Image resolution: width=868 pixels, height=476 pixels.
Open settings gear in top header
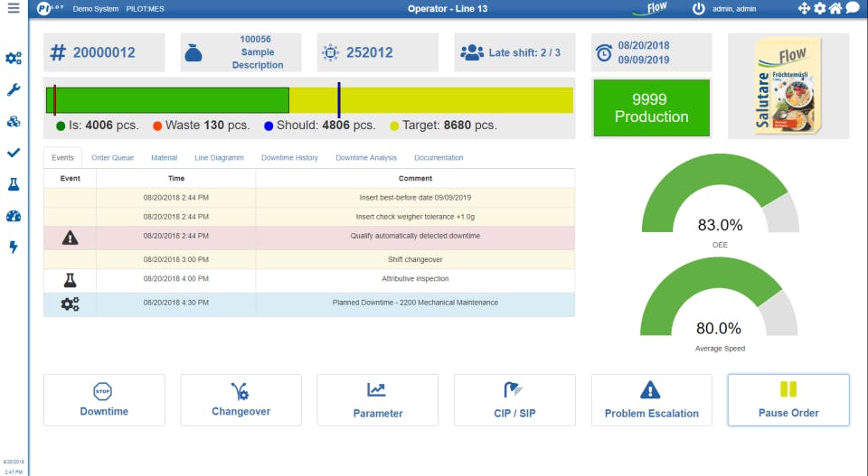pyautogui.click(x=820, y=8)
